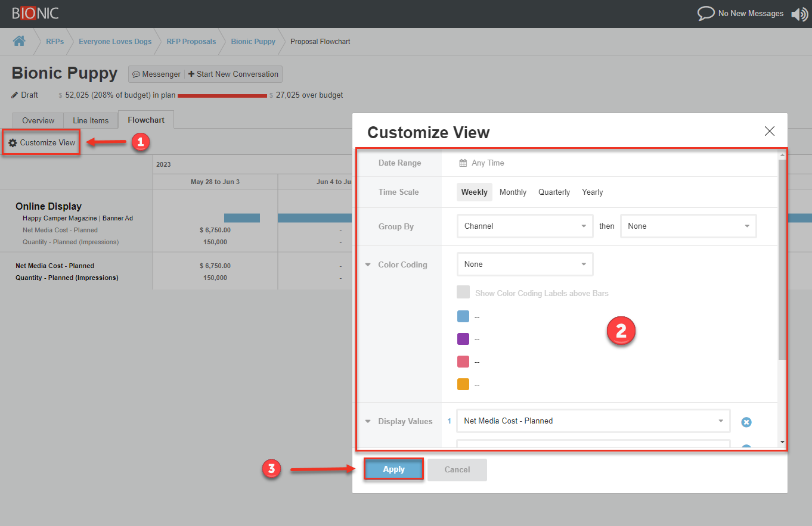Click the BIONIC logo

(x=35, y=13)
